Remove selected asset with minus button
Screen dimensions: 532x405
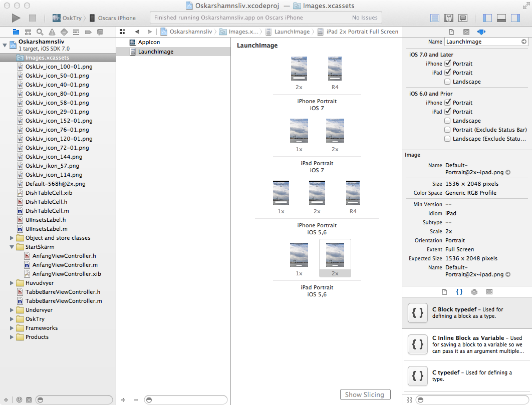136,400
